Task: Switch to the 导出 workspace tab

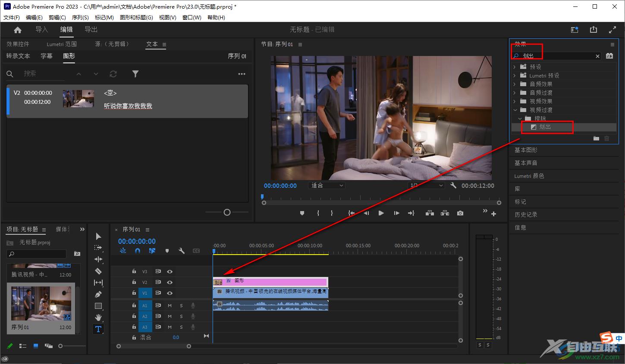Action: click(x=91, y=30)
